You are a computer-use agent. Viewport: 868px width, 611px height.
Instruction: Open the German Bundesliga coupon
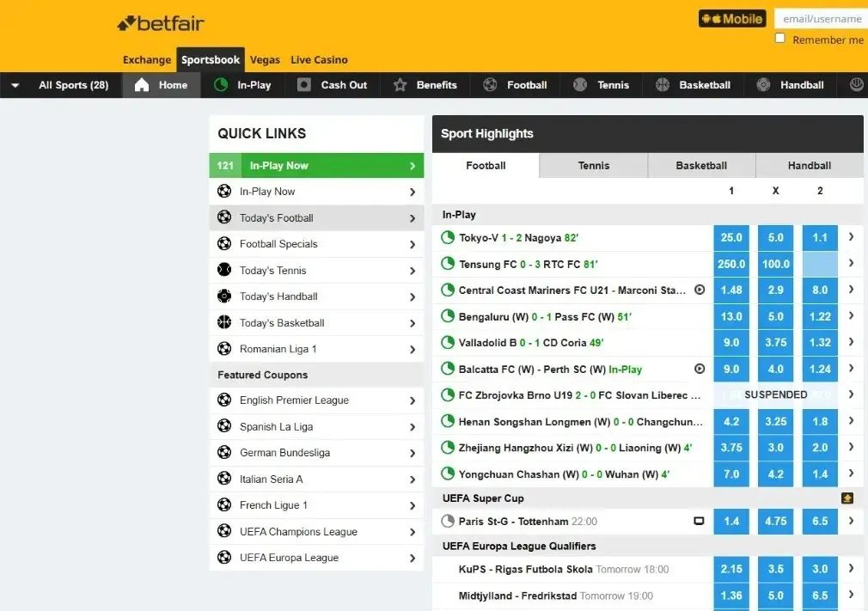(x=316, y=453)
